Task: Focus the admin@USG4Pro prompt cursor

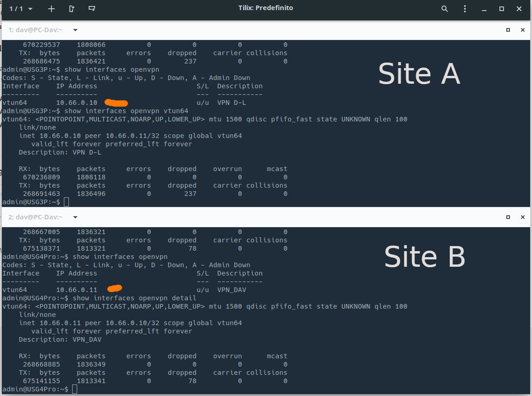Action: (x=75, y=389)
